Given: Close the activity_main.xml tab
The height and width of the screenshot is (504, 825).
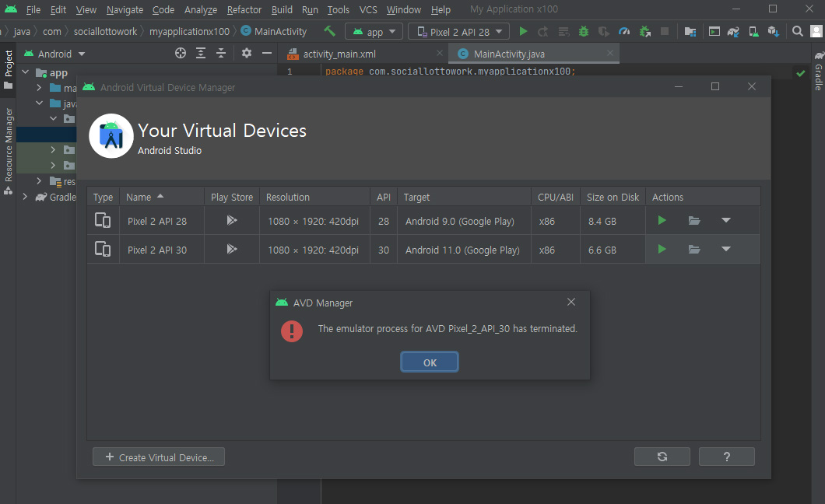Looking at the screenshot, I should click(439, 53).
